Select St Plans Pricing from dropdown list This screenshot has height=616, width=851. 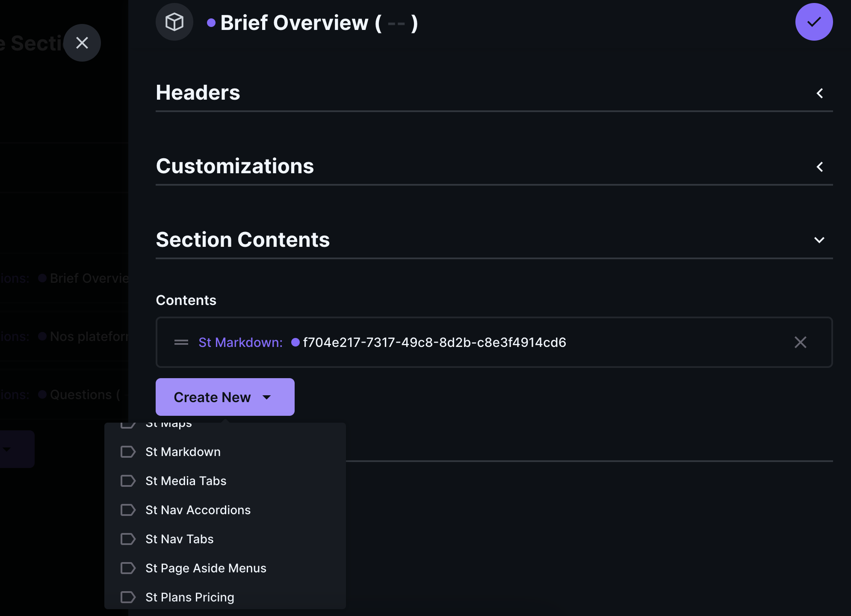pyautogui.click(x=189, y=597)
